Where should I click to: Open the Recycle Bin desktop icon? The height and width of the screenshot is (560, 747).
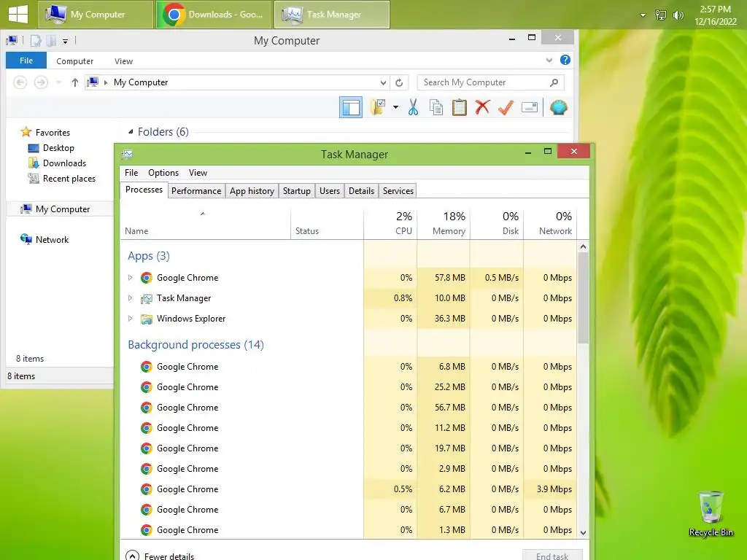[x=711, y=514]
